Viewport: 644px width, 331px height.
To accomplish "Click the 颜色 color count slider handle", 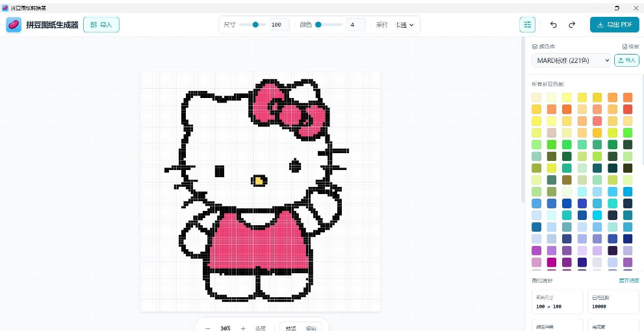I will coord(318,25).
